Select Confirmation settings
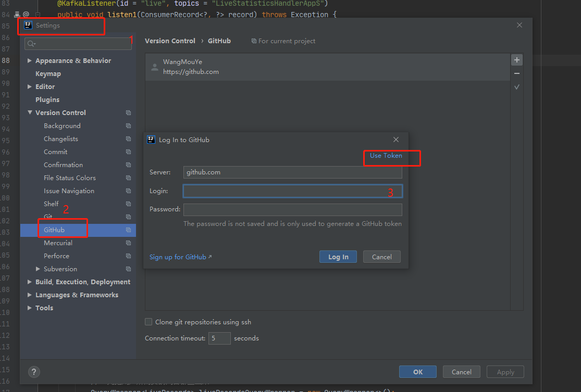The image size is (581, 392). [x=64, y=165]
